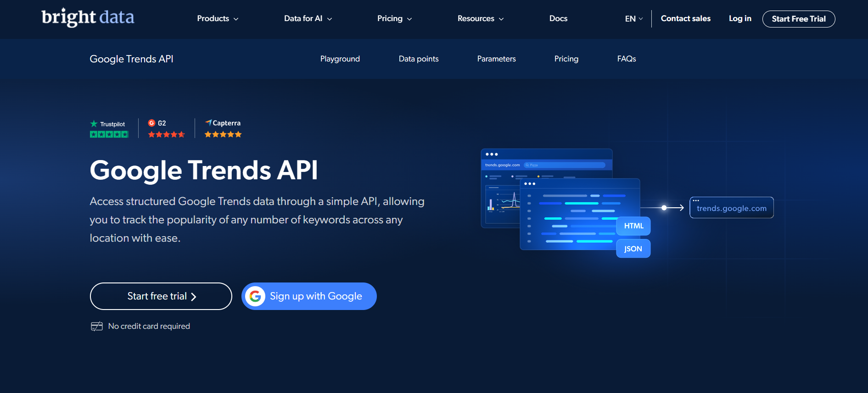
Task: Click the credit card icon
Action: pos(97,326)
